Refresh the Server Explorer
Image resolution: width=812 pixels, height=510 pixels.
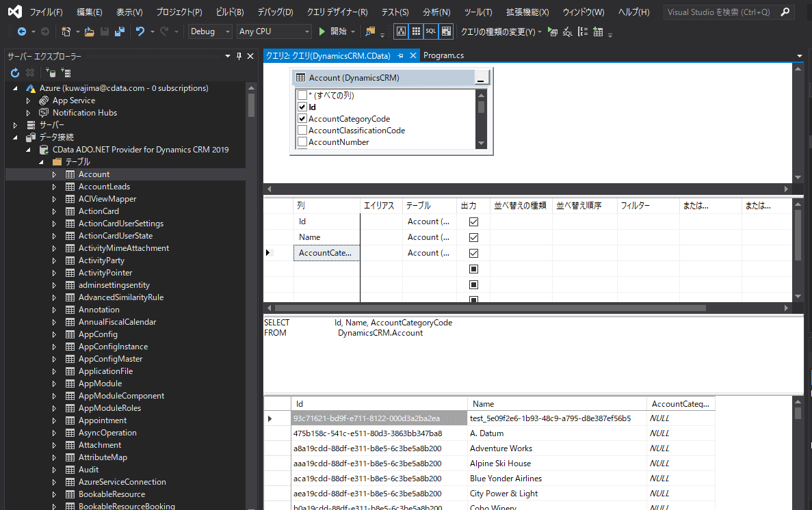[x=15, y=72]
